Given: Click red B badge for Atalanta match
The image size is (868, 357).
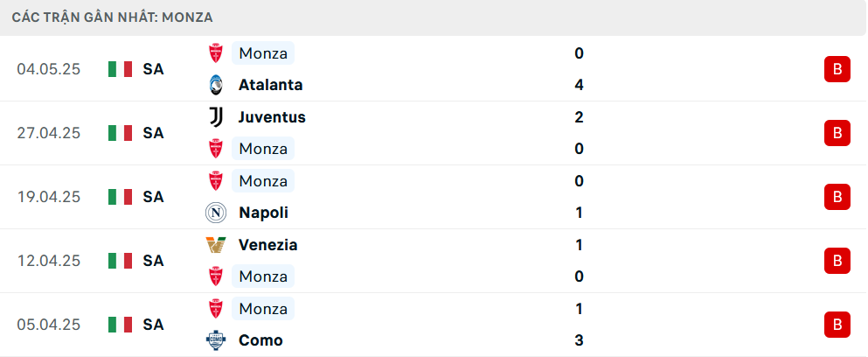Looking at the screenshot, I should pos(837,69).
